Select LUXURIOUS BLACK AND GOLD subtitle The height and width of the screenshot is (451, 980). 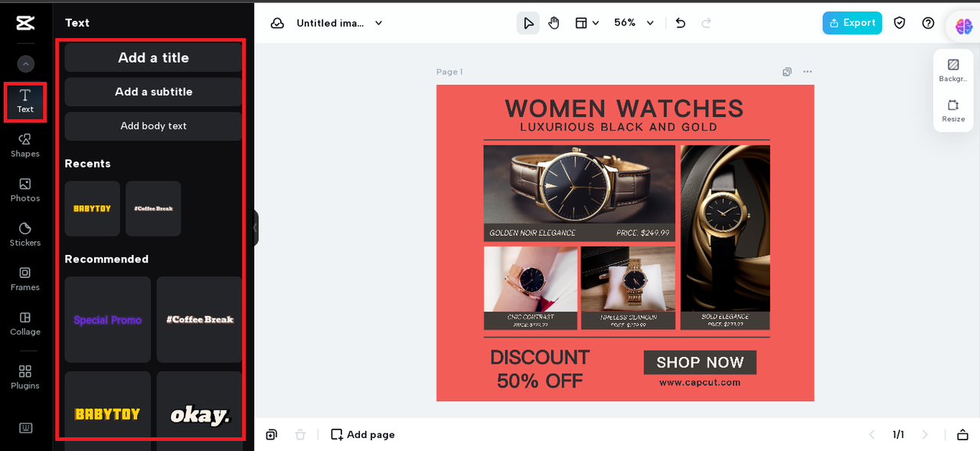tap(619, 127)
